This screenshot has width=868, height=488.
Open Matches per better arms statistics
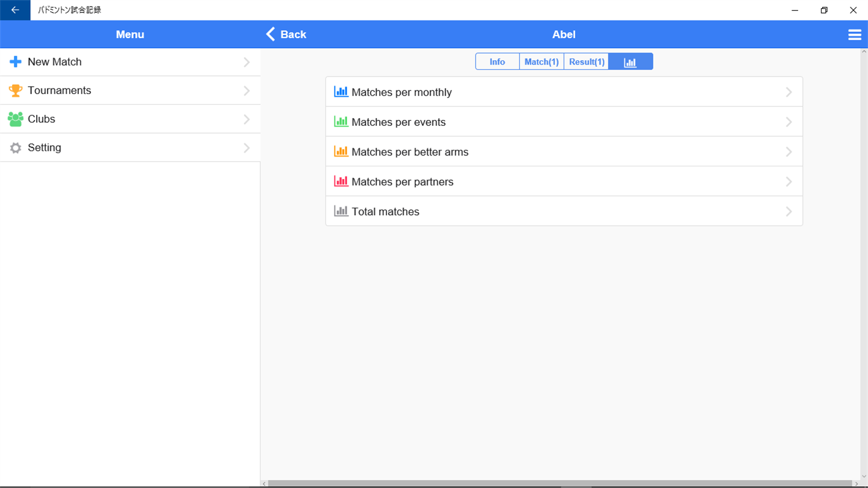point(564,152)
